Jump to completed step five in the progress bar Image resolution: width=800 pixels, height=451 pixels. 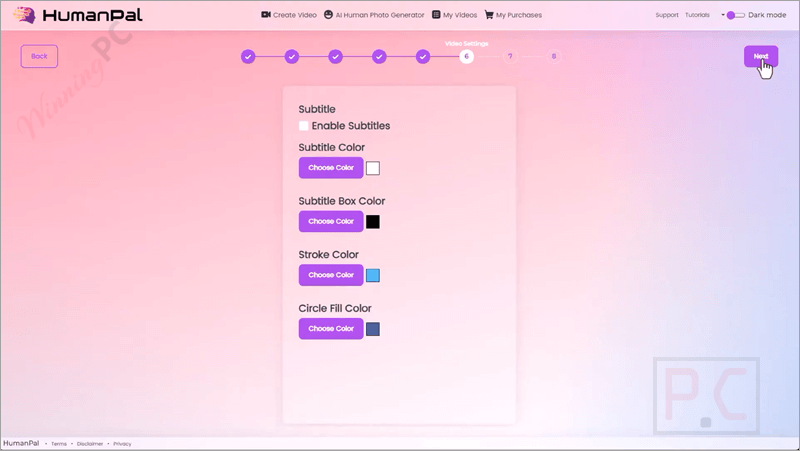(x=422, y=57)
